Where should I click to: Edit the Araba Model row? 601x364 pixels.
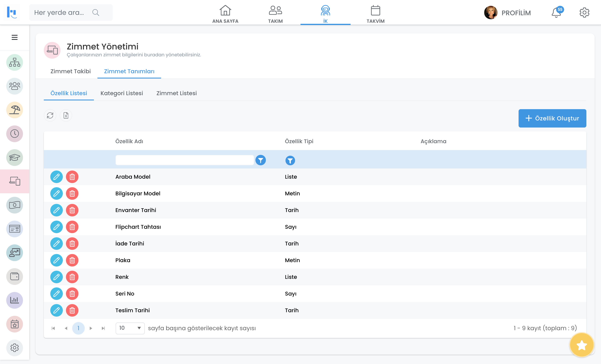pyautogui.click(x=56, y=177)
